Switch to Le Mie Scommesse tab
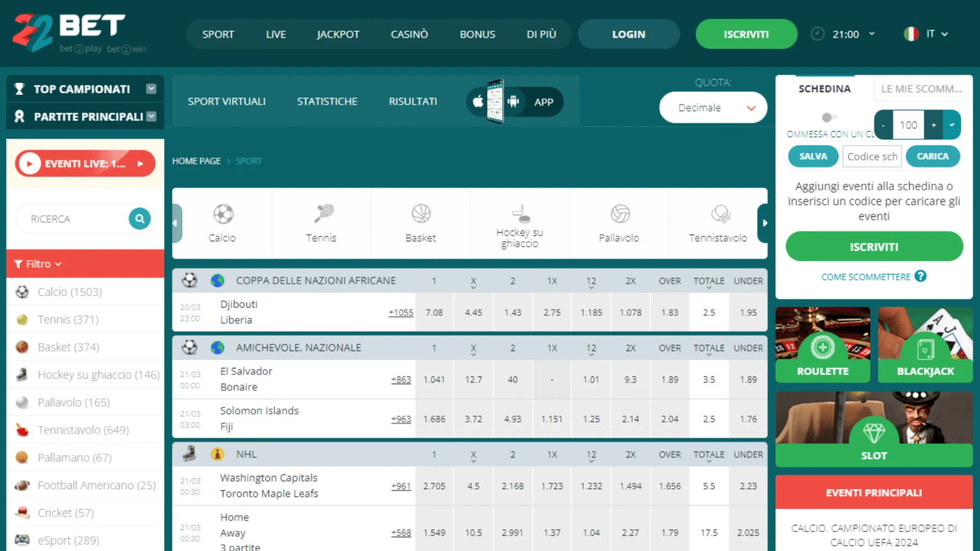Screen dimensions: 980x551 click(x=921, y=89)
